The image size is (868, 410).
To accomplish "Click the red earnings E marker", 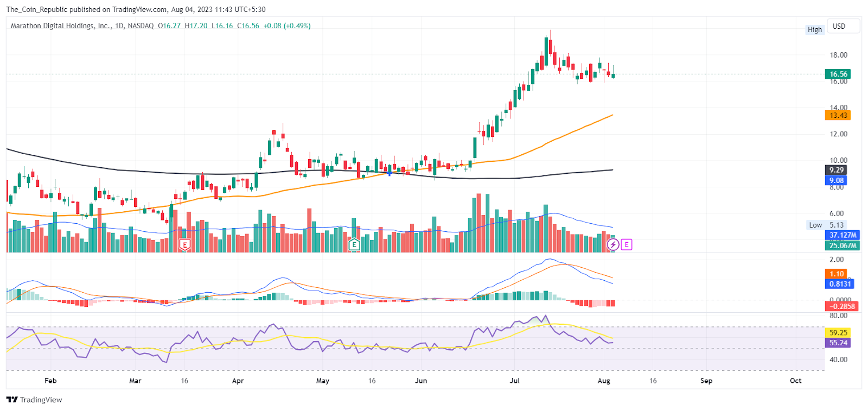I will [x=185, y=245].
